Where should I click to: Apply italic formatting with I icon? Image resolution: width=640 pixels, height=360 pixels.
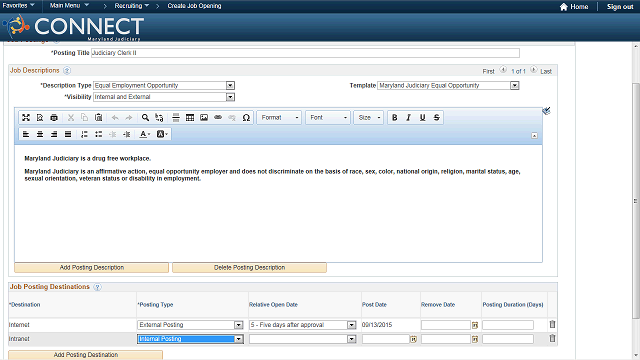click(409, 118)
